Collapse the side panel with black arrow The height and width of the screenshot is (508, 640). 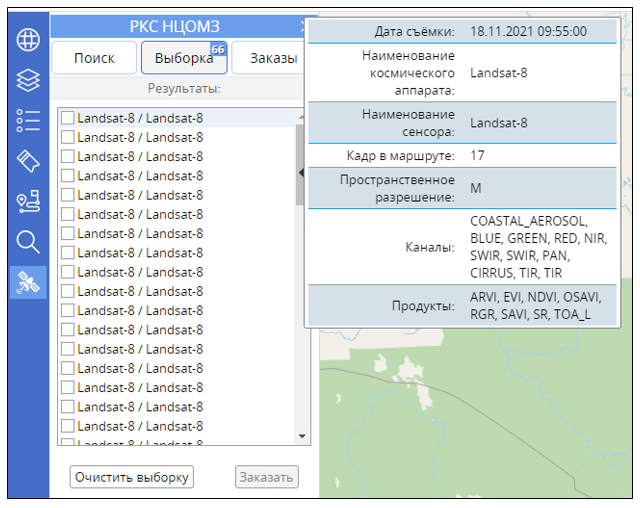click(x=301, y=173)
